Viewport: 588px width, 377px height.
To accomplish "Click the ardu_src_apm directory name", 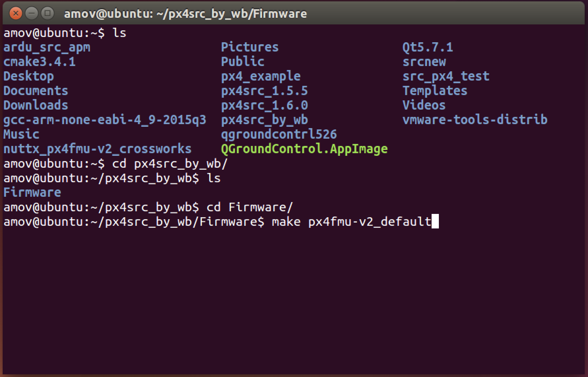I will tap(47, 47).
